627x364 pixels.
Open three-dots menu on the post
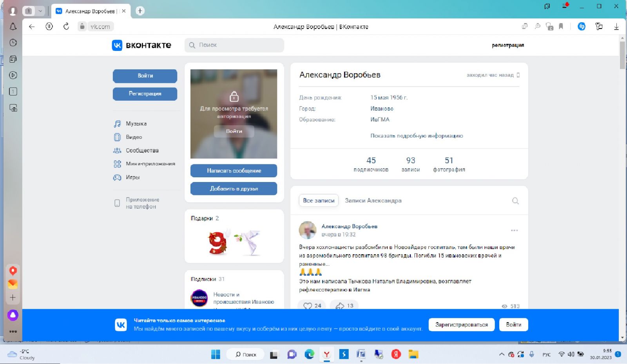(x=515, y=230)
